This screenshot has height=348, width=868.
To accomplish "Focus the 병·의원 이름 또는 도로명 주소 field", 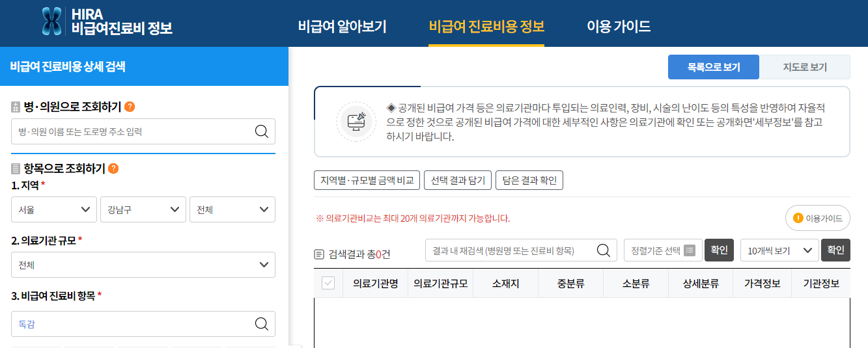I will tap(143, 131).
